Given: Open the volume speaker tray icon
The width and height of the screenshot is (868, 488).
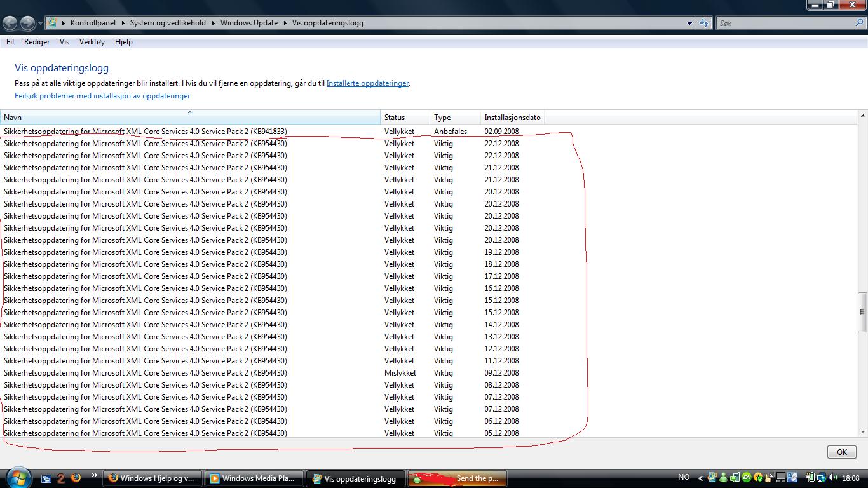Looking at the screenshot, I should [x=832, y=477].
